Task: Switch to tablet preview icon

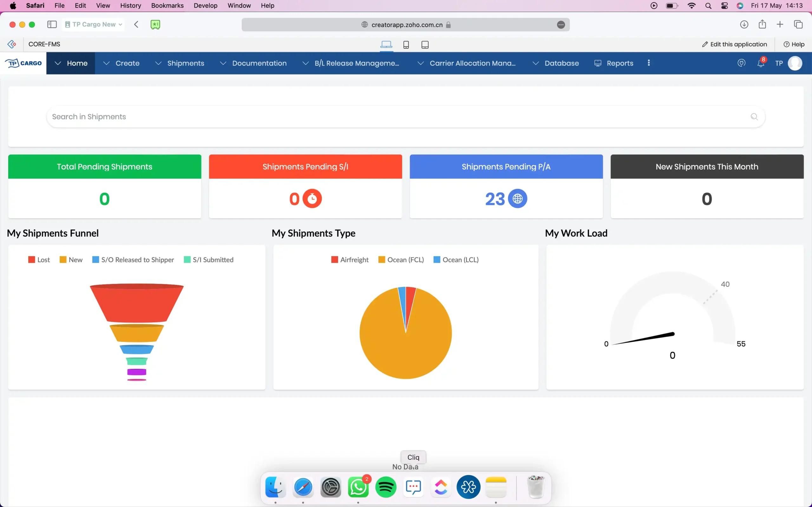Action: click(425, 45)
